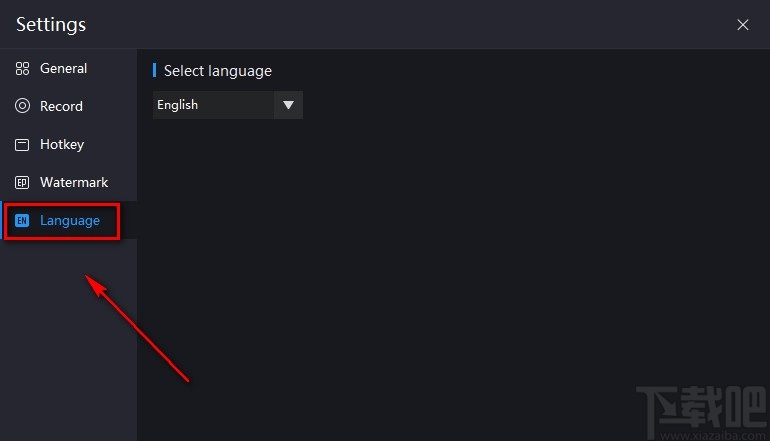This screenshot has width=770, height=441.
Task: Click the General grid icon
Action: point(22,69)
